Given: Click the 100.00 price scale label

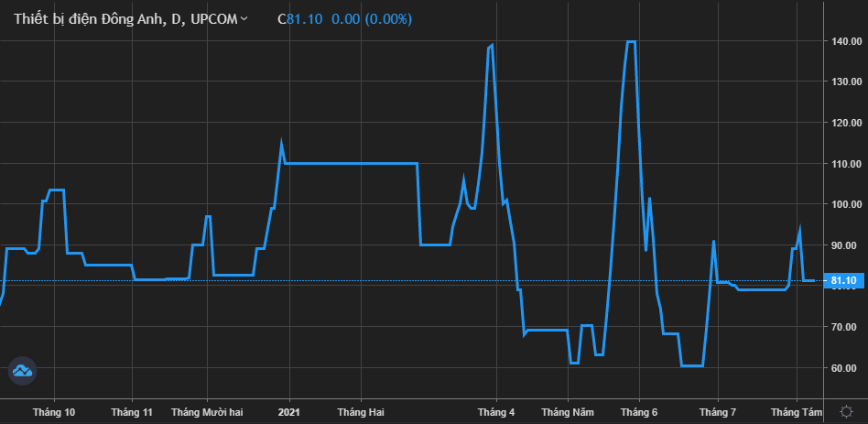Looking at the screenshot, I should (x=847, y=204).
